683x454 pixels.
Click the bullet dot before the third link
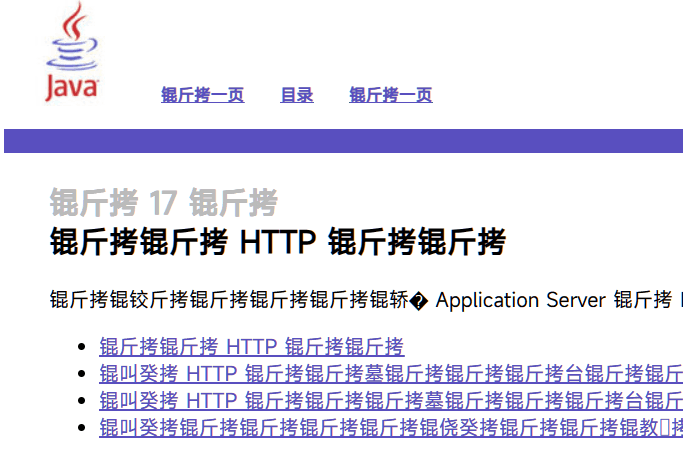82,402
